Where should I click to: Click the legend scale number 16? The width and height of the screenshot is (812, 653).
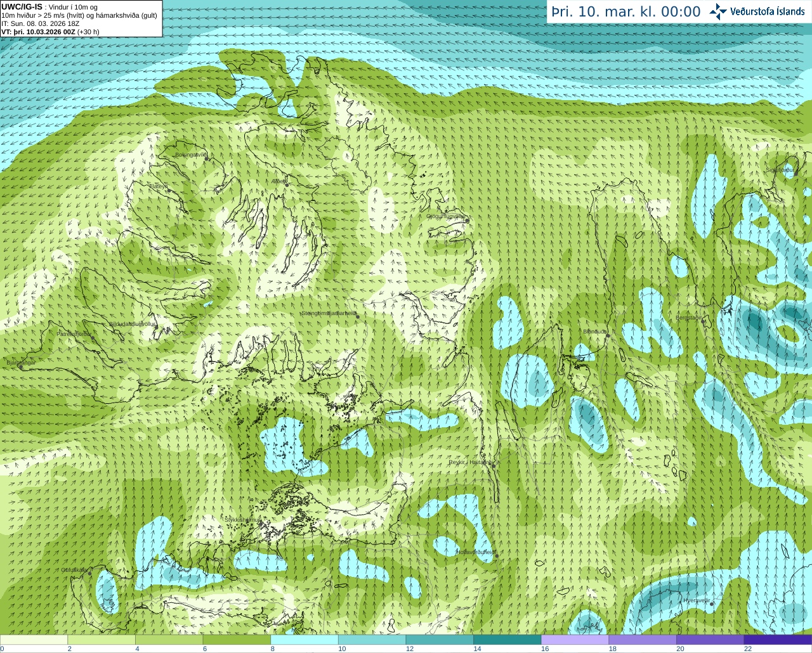[545, 649]
